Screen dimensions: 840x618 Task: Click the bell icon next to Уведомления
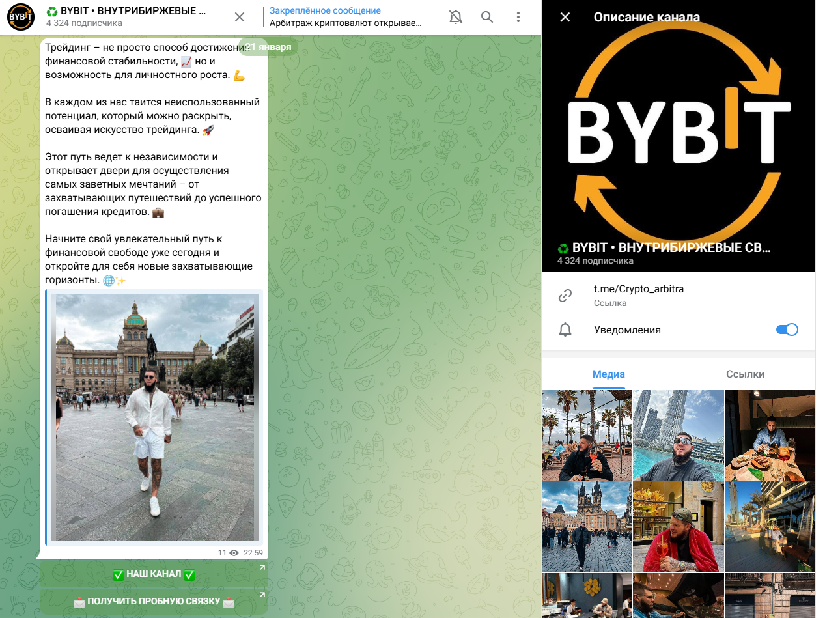pos(565,330)
